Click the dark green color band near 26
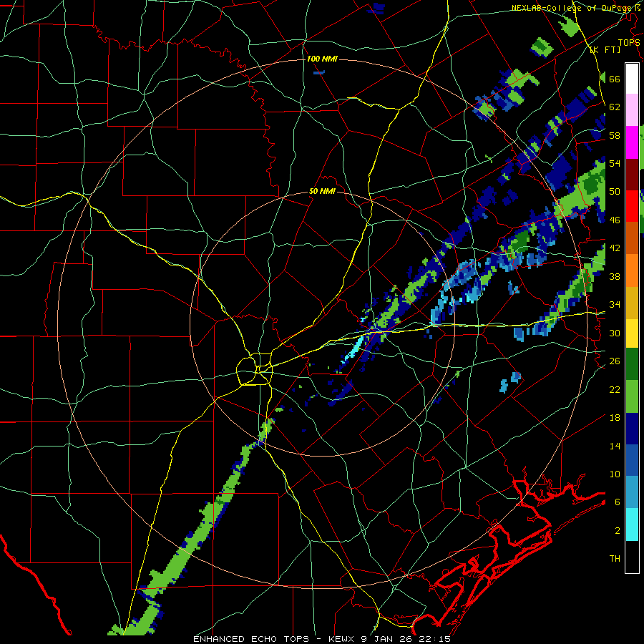Image resolution: width=644 pixels, height=644 pixels. click(632, 364)
